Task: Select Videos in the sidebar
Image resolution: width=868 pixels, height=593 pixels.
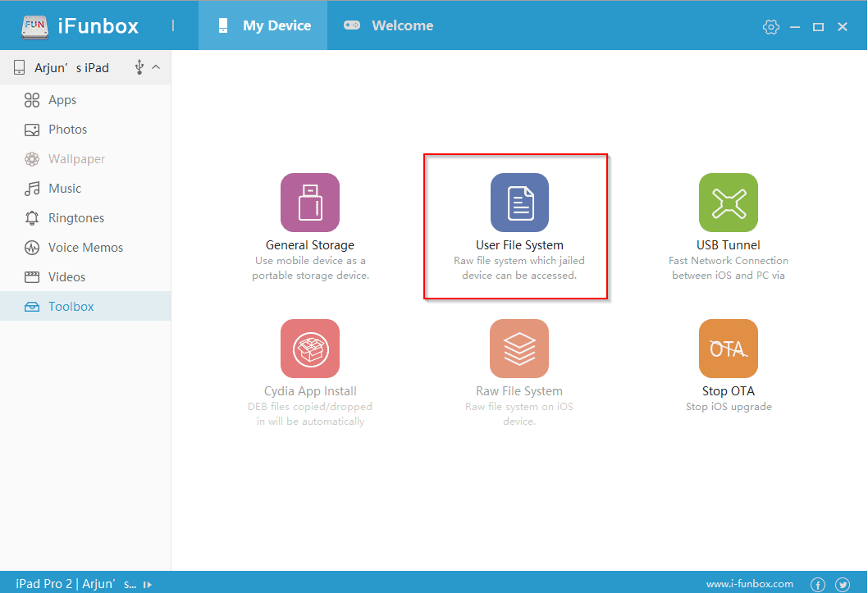Action: pos(85,277)
